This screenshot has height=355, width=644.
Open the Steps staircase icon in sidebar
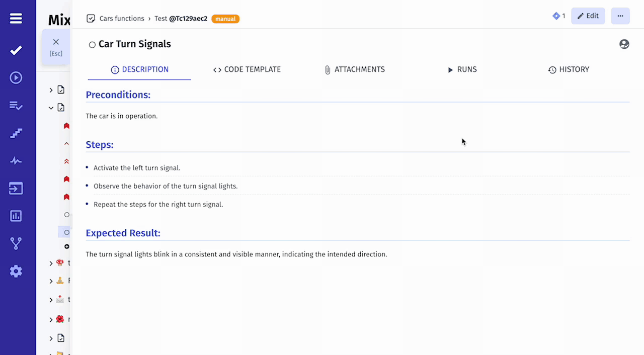[x=16, y=133]
